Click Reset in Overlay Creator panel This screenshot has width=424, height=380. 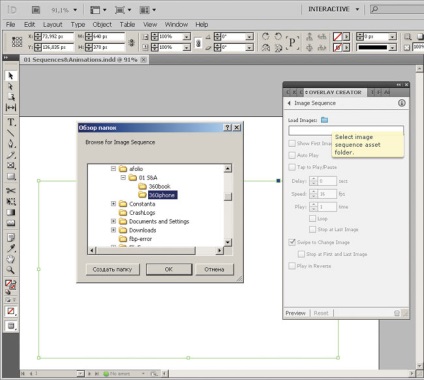point(321,313)
